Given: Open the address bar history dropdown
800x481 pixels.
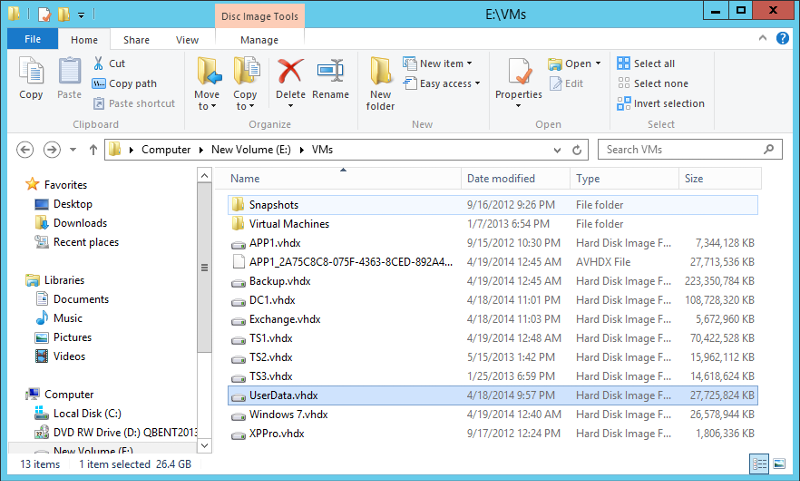Looking at the screenshot, I should (557, 150).
